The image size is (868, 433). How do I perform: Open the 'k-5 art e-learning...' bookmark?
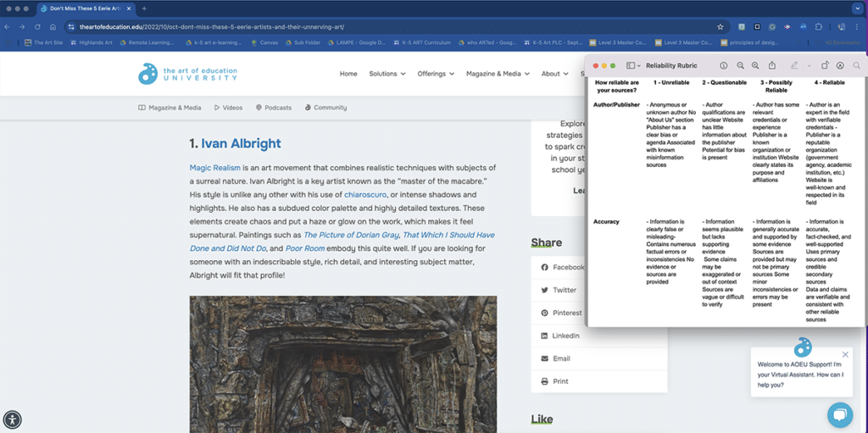pyautogui.click(x=214, y=42)
